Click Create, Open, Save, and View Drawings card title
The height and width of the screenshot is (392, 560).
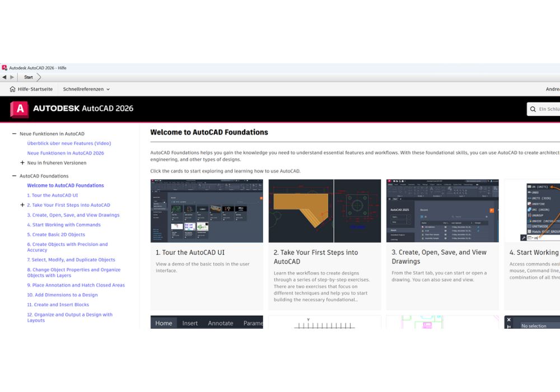[x=439, y=256]
